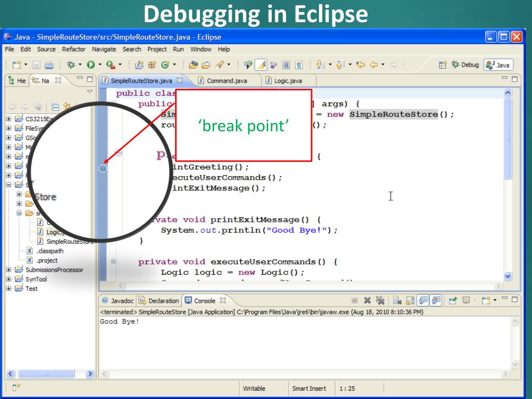Minimize the Console panel
The width and height of the screenshot is (532, 399).
(505, 298)
